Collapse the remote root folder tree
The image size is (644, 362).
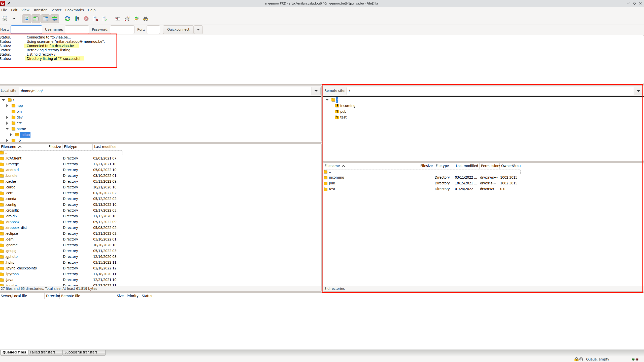327,100
